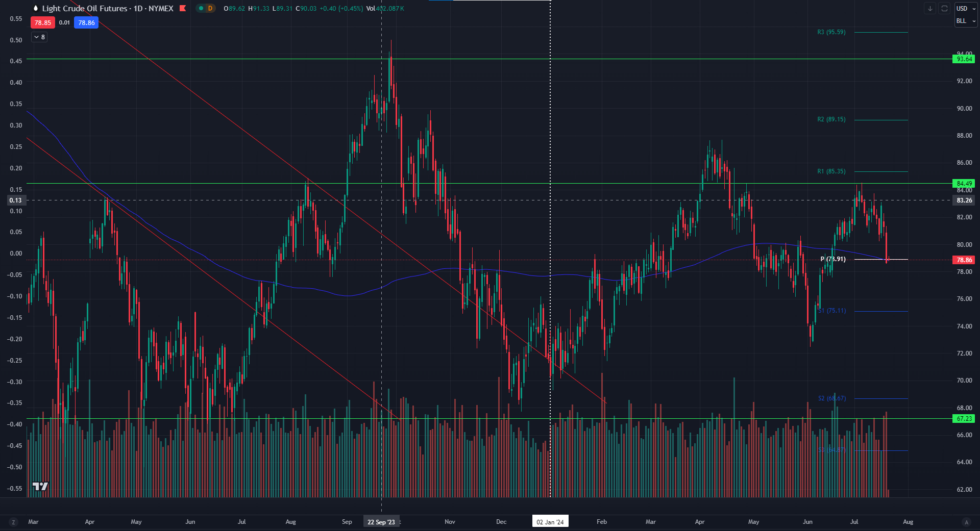Image resolution: width=980 pixels, height=531 pixels.
Task: Click the 83.26 crosshair price label
Action: [x=964, y=200]
